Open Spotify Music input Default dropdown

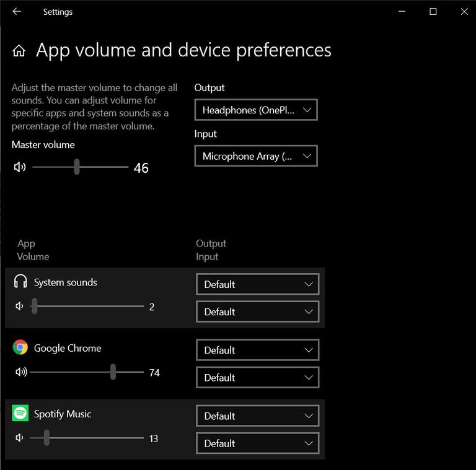point(257,443)
